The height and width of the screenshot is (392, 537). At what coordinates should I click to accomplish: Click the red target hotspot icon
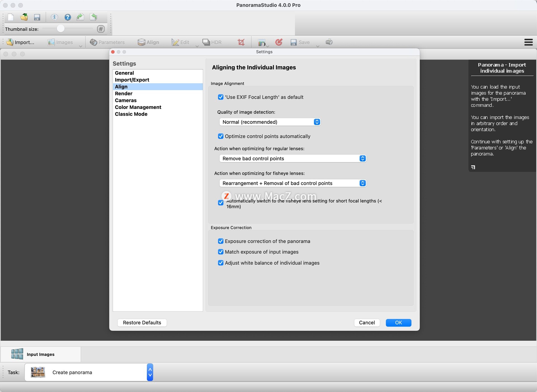pyautogui.click(x=279, y=42)
